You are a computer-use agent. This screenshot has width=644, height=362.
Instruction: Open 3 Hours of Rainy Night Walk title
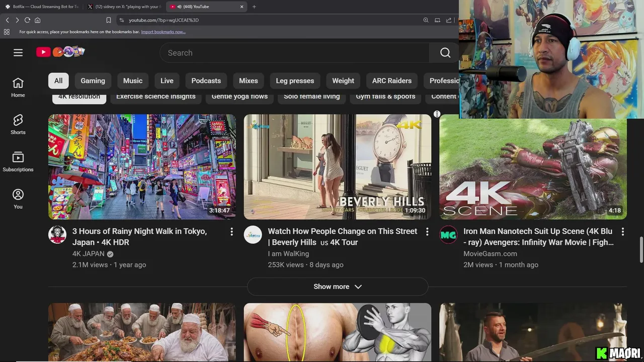pyautogui.click(x=139, y=237)
